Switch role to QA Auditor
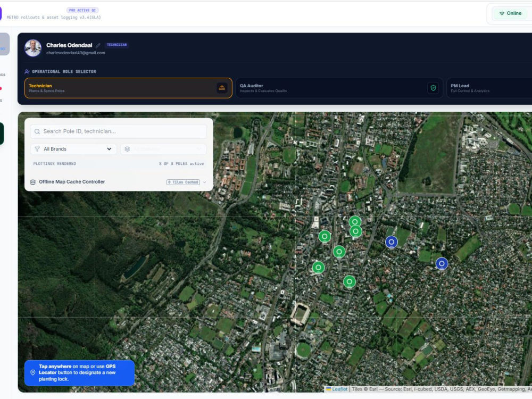532x399 pixels. pos(339,88)
